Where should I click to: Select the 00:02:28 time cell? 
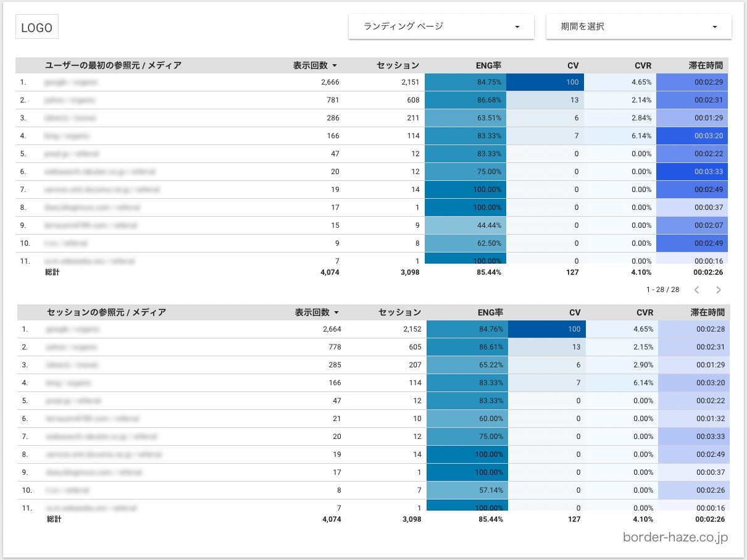click(694, 329)
